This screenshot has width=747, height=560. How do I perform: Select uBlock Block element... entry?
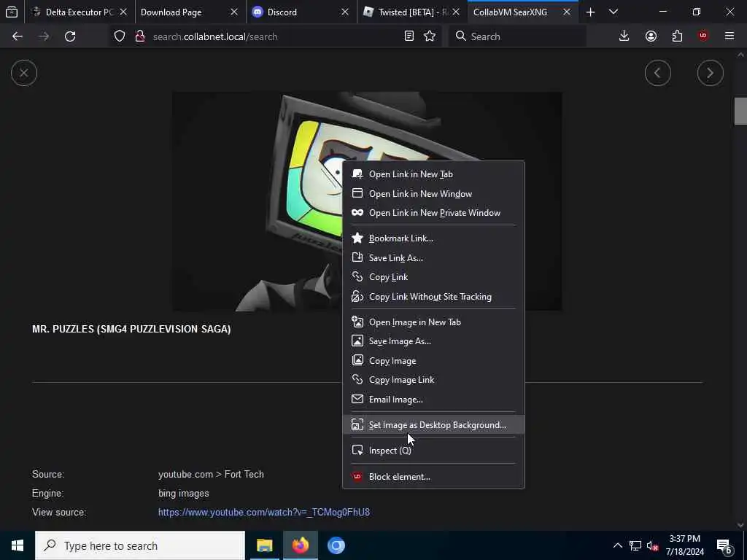click(433, 477)
